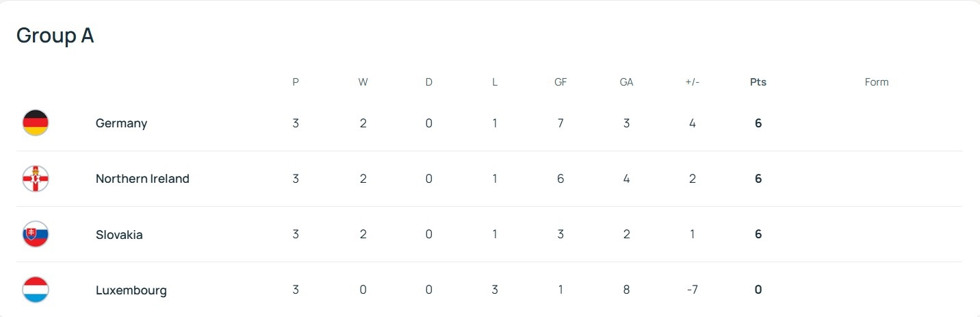Click the GA column header

pyautogui.click(x=626, y=82)
